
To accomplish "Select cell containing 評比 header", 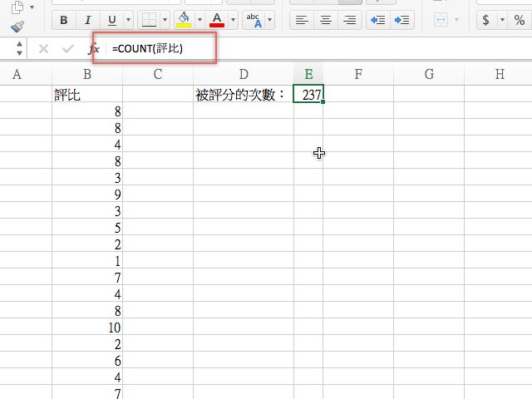I will point(87,94).
